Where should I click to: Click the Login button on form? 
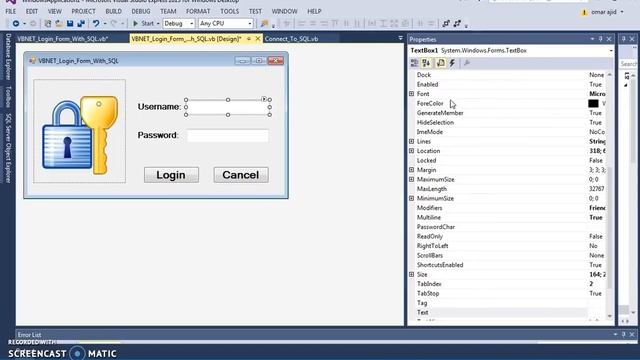[171, 175]
